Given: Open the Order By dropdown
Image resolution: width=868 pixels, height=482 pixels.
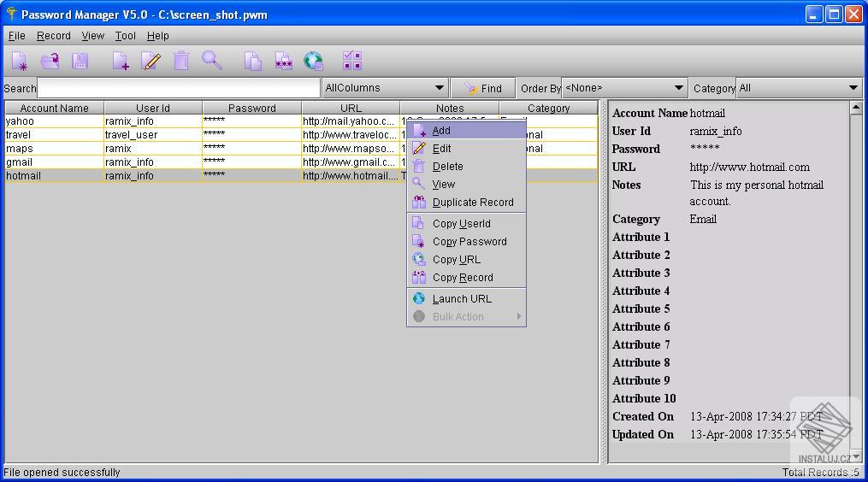Looking at the screenshot, I should (x=624, y=88).
